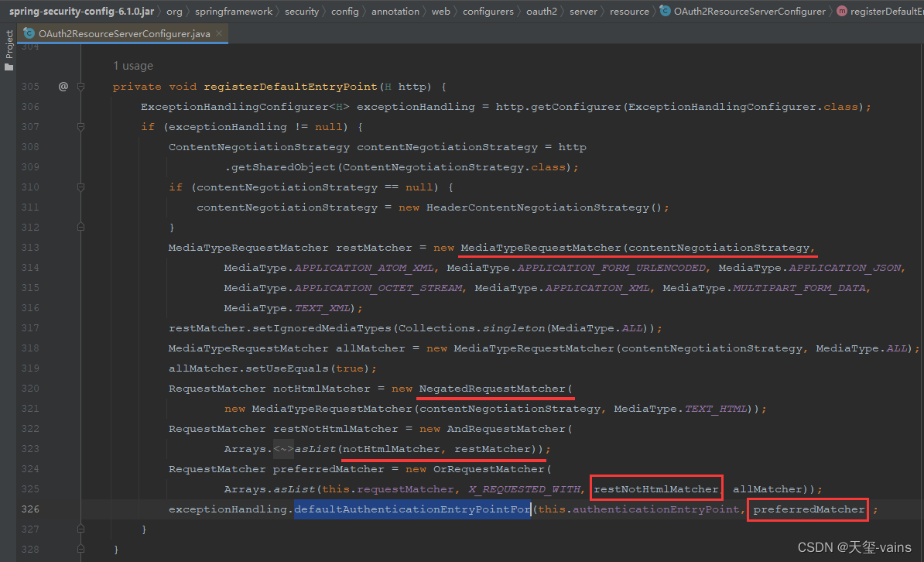Collapse the method fold marker at line 305
This screenshot has width=924, height=562.
click(x=80, y=87)
